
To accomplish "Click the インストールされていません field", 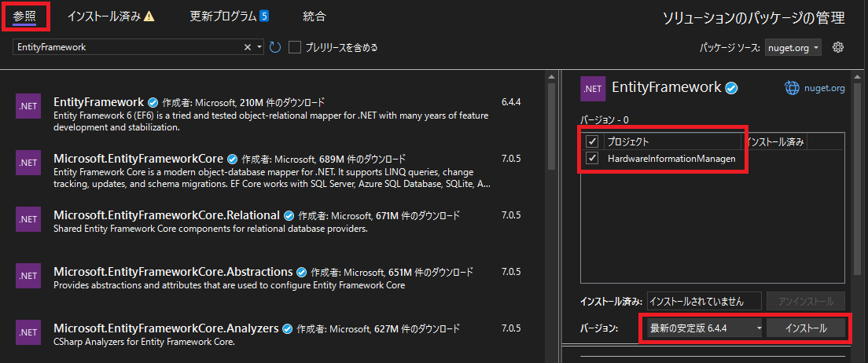I will (704, 302).
